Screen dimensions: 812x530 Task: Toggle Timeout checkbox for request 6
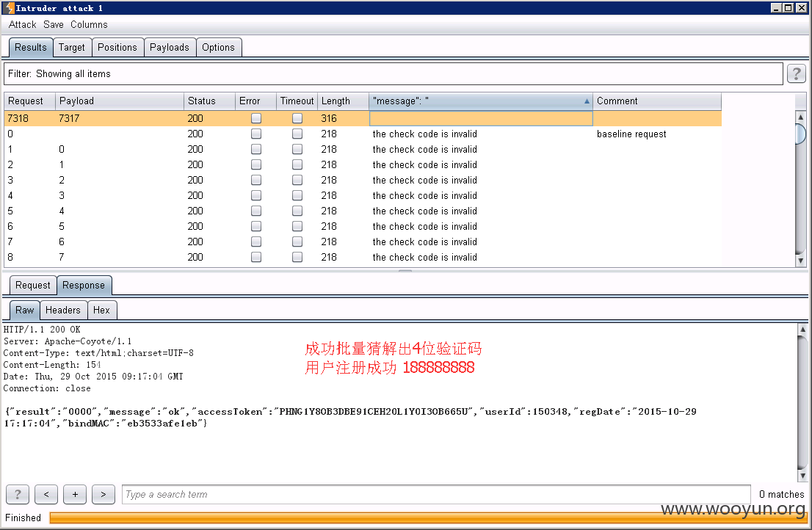297,226
